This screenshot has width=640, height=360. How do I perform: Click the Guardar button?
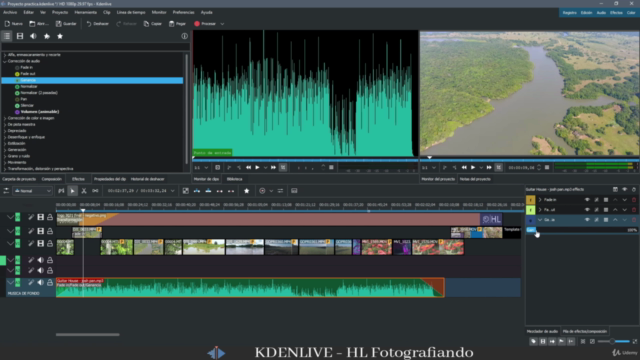(66, 24)
